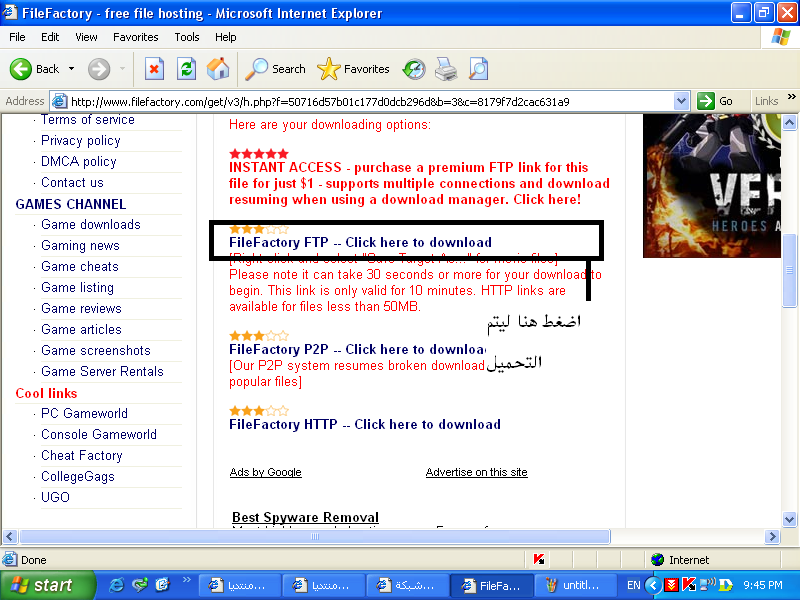The image size is (800, 600).
Task: Open the Search toolbar button
Action: (275, 69)
